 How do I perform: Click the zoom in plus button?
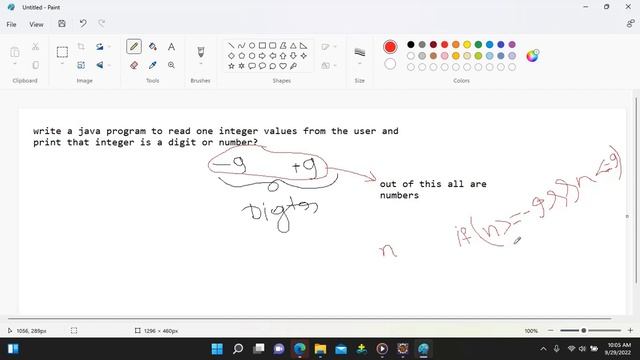click(630, 330)
